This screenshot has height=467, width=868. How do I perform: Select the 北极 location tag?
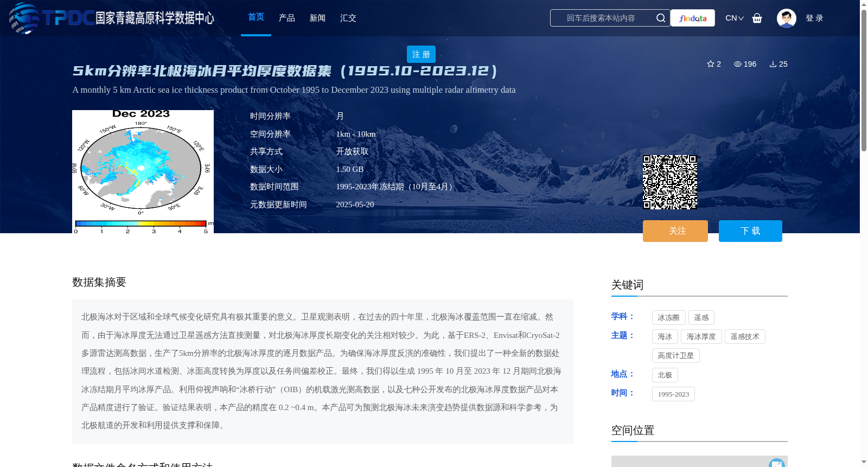[x=665, y=375]
